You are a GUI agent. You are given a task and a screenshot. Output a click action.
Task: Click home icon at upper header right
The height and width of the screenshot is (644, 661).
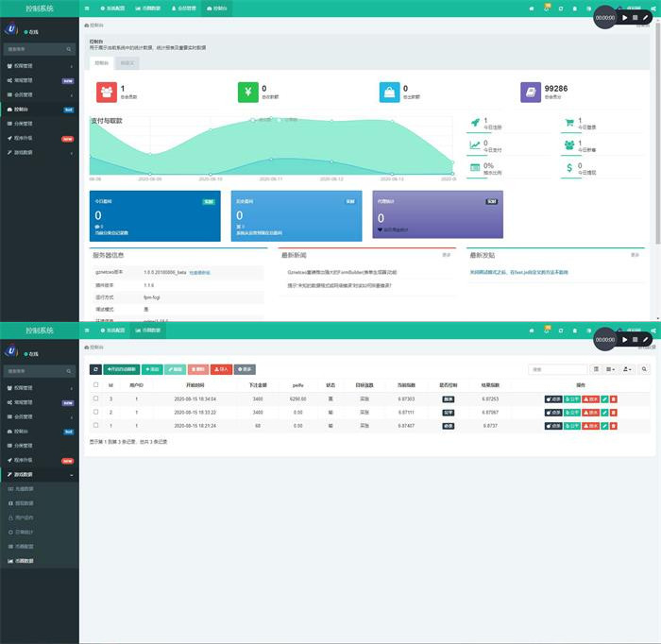pyautogui.click(x=532, y=8)
